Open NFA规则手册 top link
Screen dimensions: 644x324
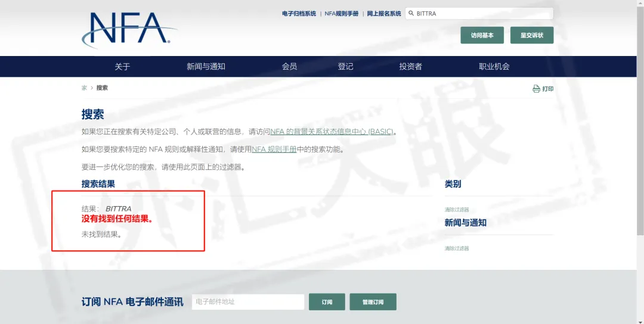(x=341, y=14)
